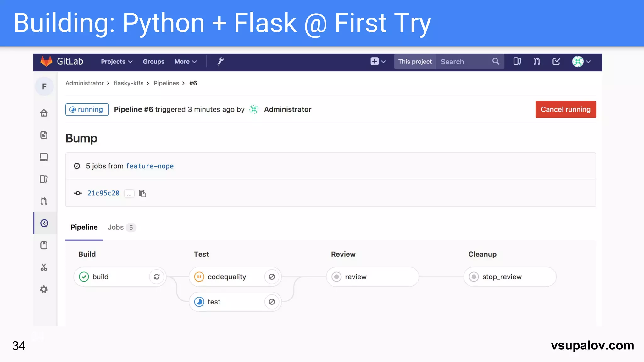Open the Groups menu item

coord(153,62)
